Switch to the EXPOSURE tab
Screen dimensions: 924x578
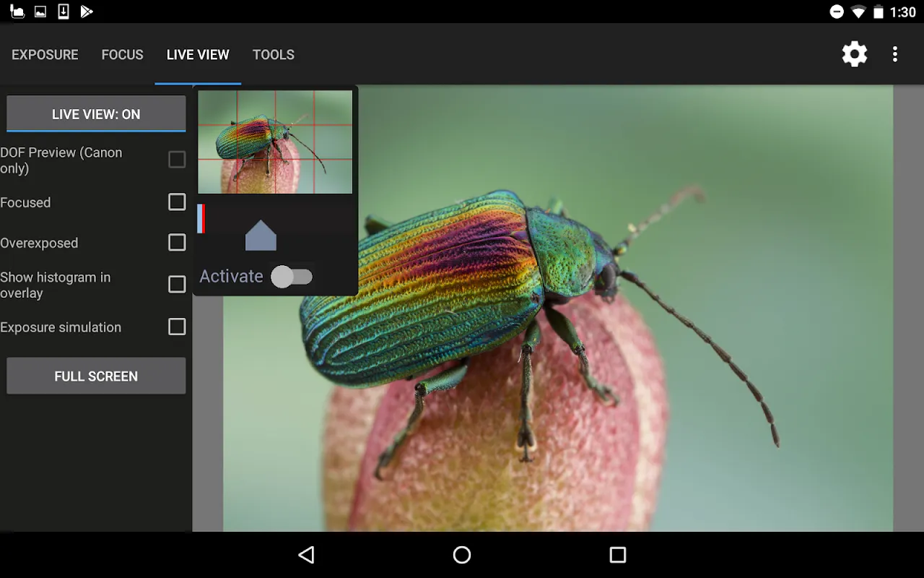[45, 55]
